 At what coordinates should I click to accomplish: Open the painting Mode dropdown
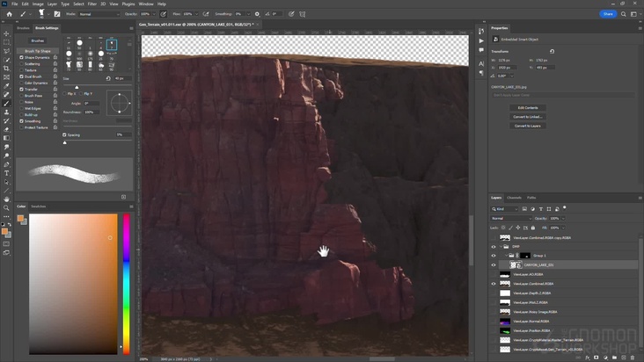coord(99,14)
